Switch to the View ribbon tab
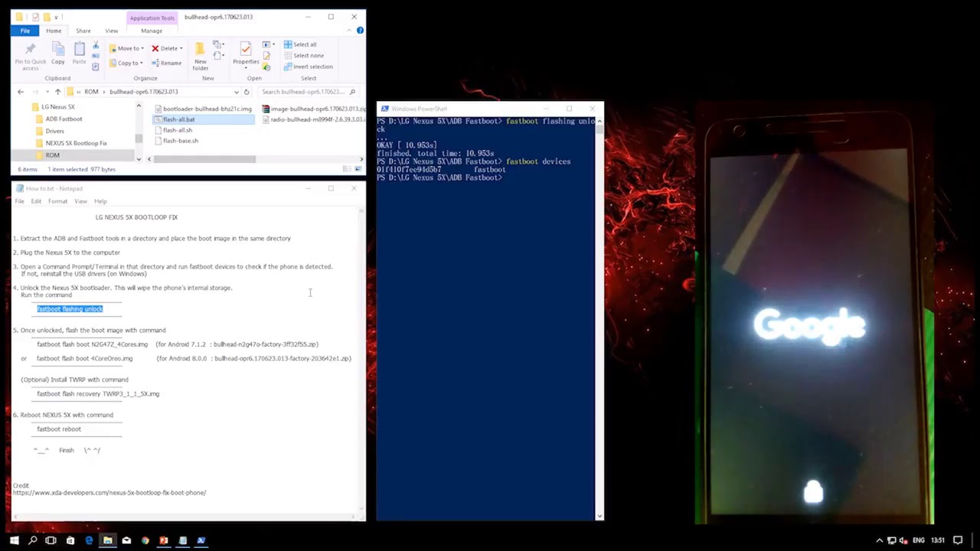This screenshot has width=980, height=551. [x=111, y=31]
